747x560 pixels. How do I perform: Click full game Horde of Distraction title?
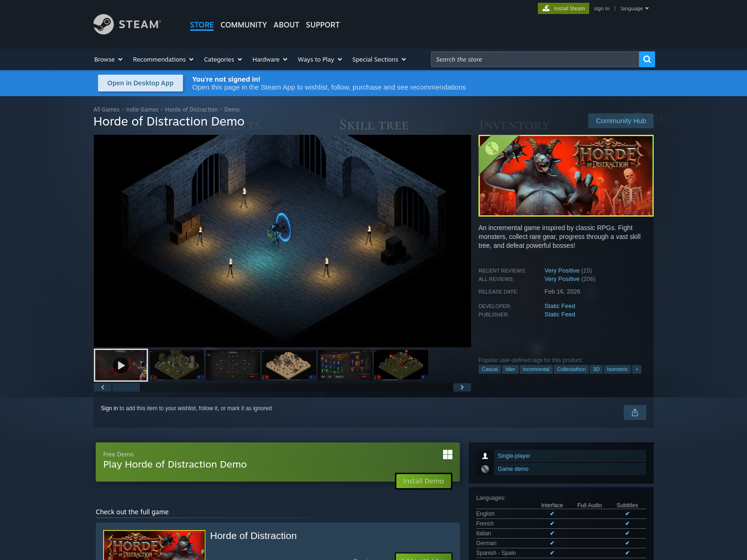[x=253, y=536]
